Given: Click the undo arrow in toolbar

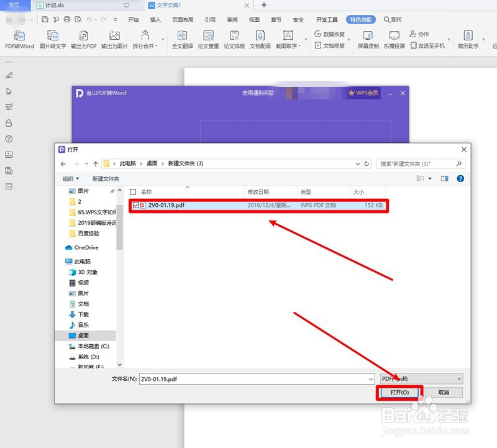Looking at the screenshot, I should click(89, 20).
